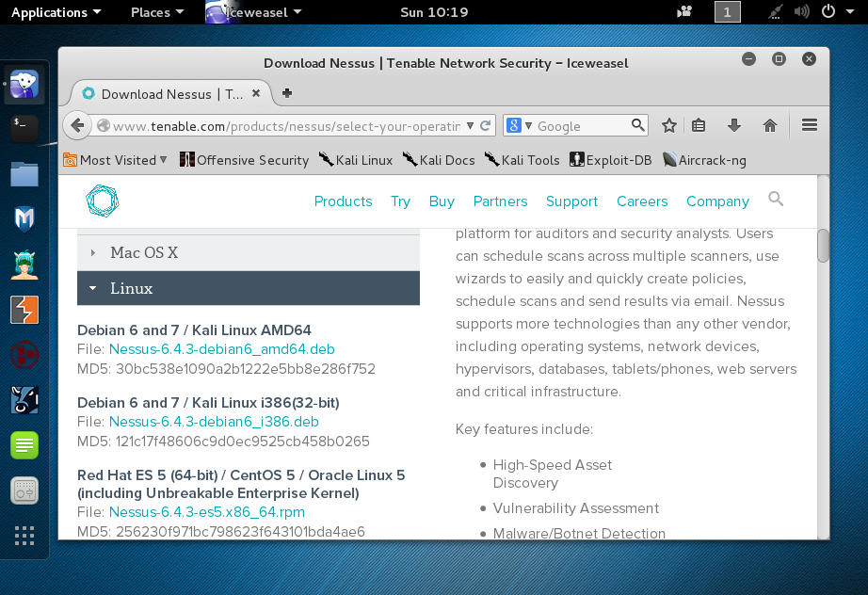Image resolution: width=868 pixels, height=595 pixels.
Task: Open the network status icon in top bar
Action: [x=775, y=11]
